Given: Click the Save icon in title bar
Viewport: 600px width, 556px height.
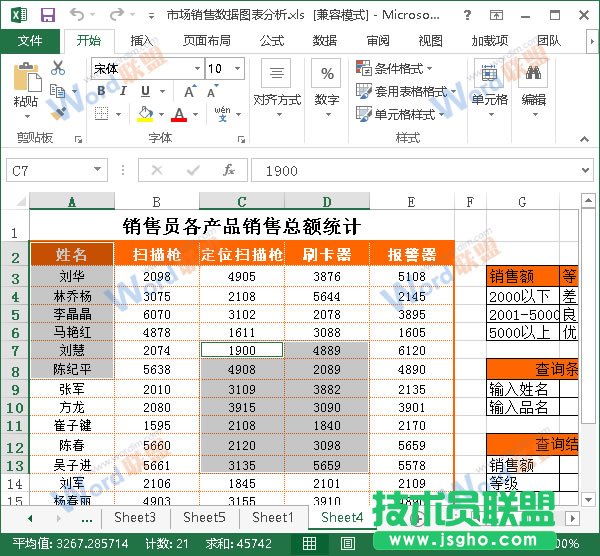Looking at the screenshot, I should click(x=47, y=15).
